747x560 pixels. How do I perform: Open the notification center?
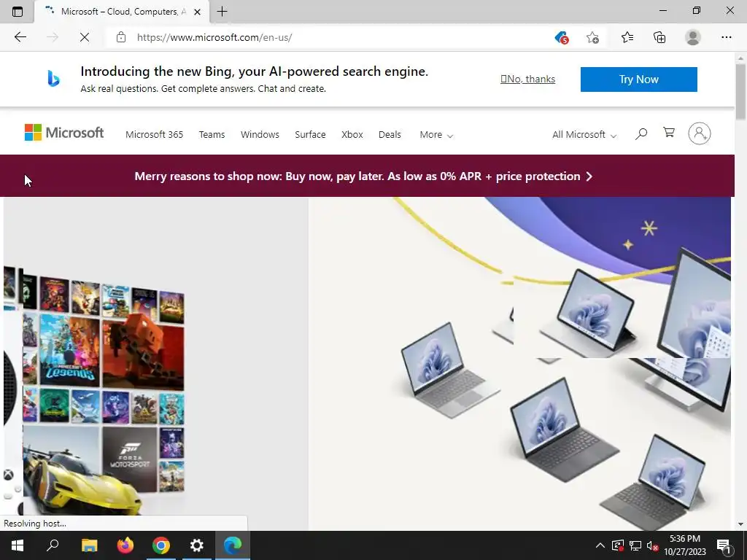click(x=724, y=545)
